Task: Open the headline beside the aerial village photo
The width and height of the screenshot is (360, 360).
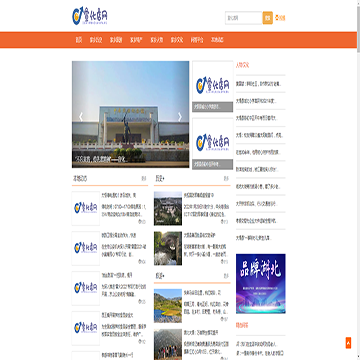Action: (x=199, y=195)
